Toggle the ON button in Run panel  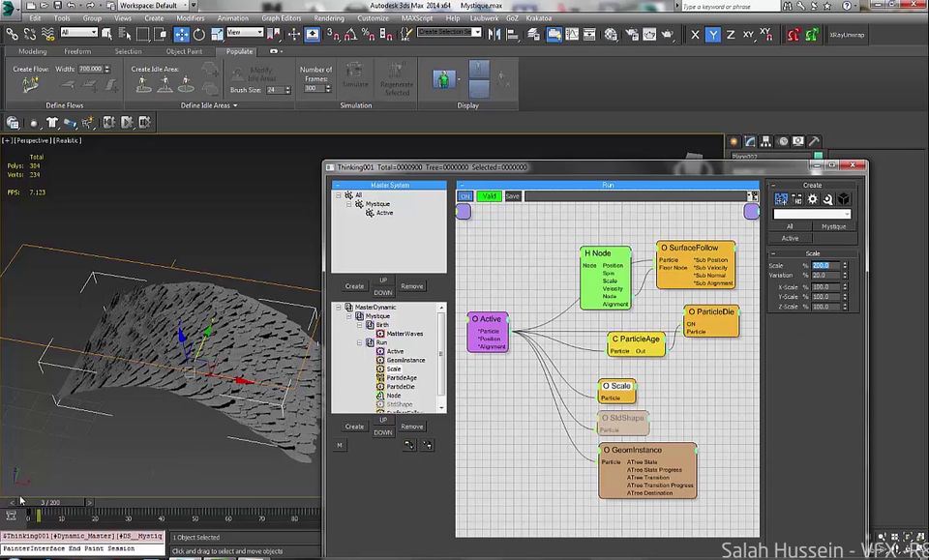pyautogui.click(x=464, y=196)
